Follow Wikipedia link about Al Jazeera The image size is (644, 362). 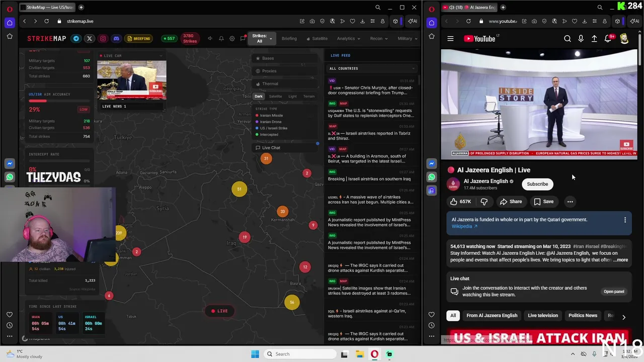[464, 226]
